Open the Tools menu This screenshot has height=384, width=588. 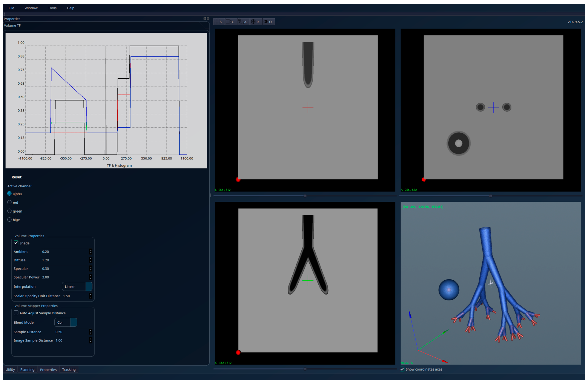pyautogui.click(x=52, y=8)
